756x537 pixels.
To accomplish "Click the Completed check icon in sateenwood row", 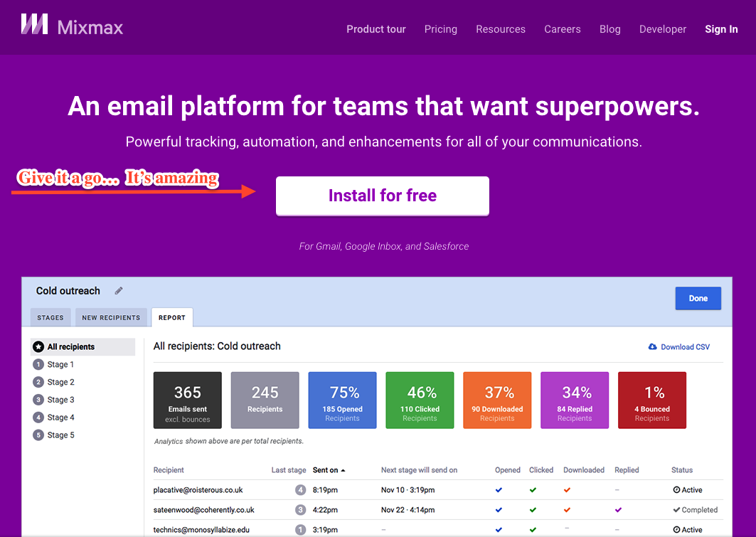I will pos(676,509).
